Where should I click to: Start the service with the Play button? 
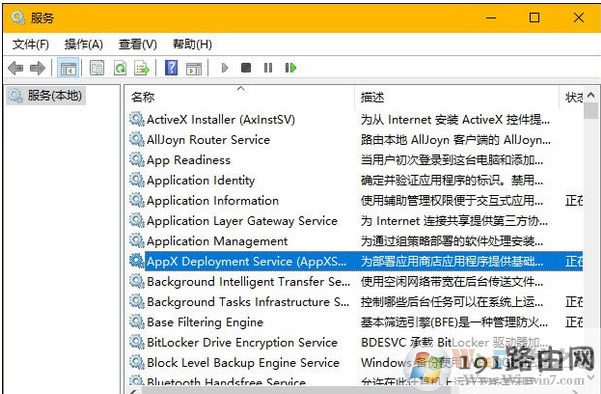225,68
